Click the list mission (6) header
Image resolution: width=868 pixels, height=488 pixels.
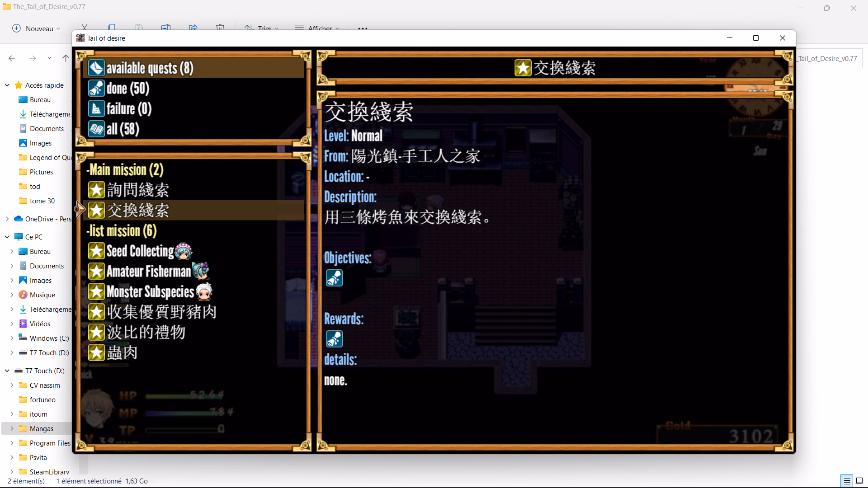pyautogui.click(x=122, y=231)
